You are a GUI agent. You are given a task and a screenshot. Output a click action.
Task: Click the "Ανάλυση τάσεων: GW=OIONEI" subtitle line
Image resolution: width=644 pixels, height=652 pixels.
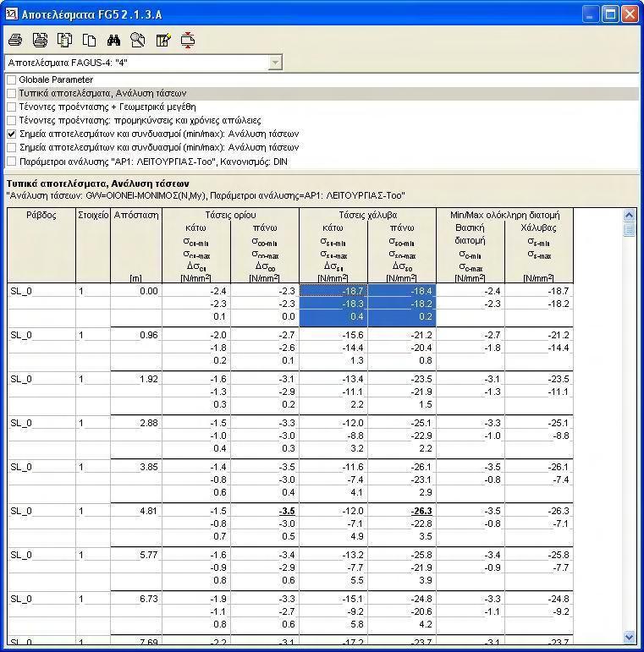206,195
